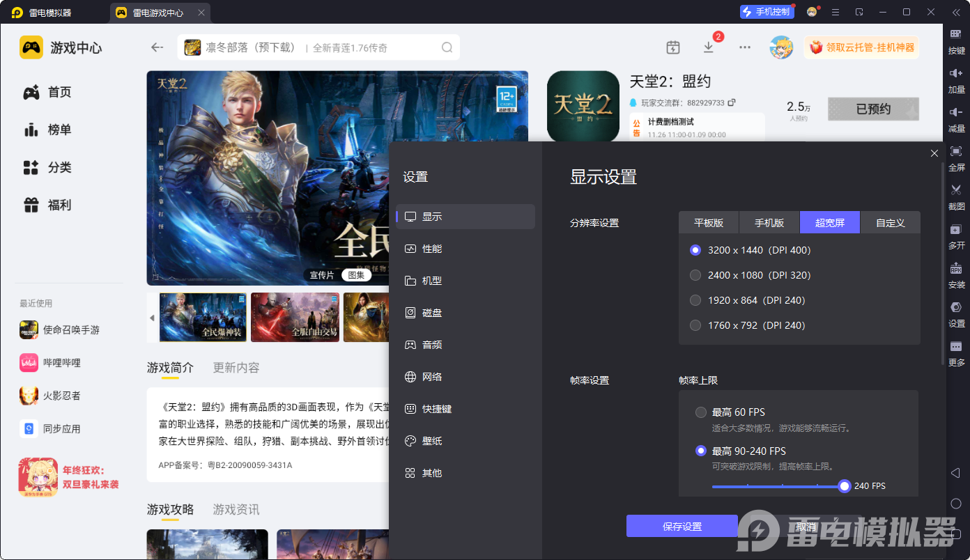
Task: Open the 自定义 custom resolution tab
Action: pos(891,223)
